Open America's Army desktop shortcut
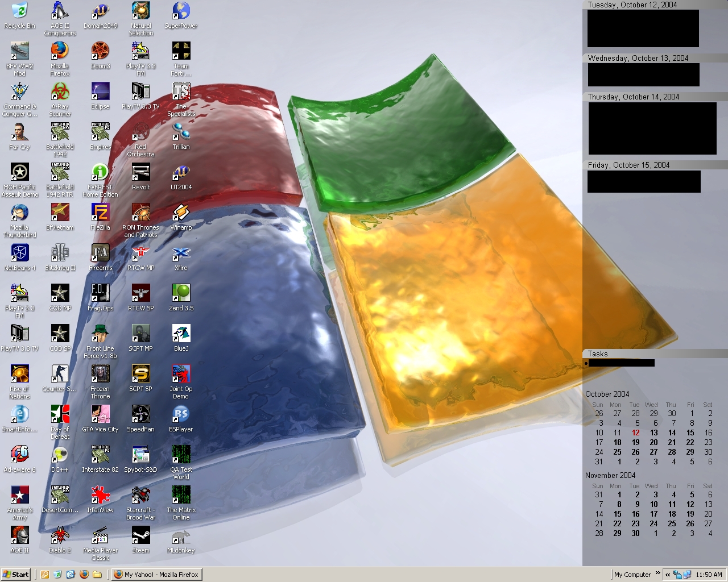Screen dimensions: 728x582 (19, 503)
